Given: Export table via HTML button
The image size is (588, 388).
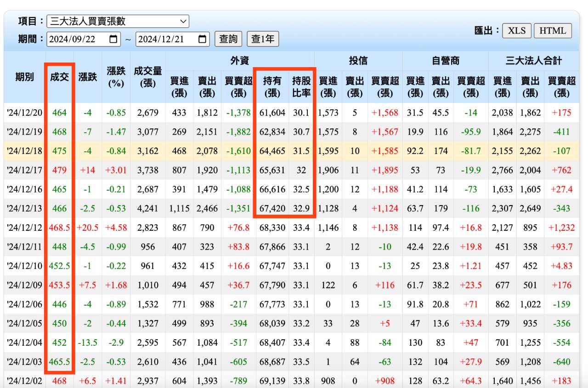Looking at the screenshot, I should pos(553,31).
